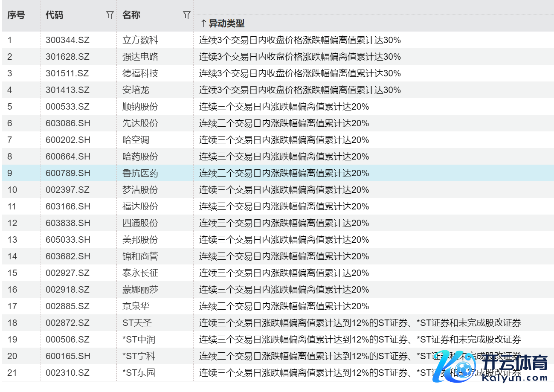Select the ST天圣 row name
This screenshot has height=392, width=554.
coord(137,323)
